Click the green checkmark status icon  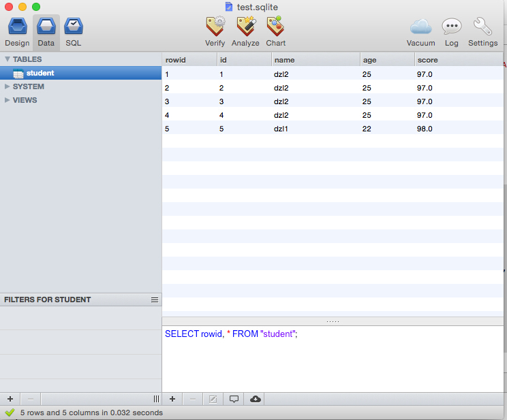[x=10, y=413]
